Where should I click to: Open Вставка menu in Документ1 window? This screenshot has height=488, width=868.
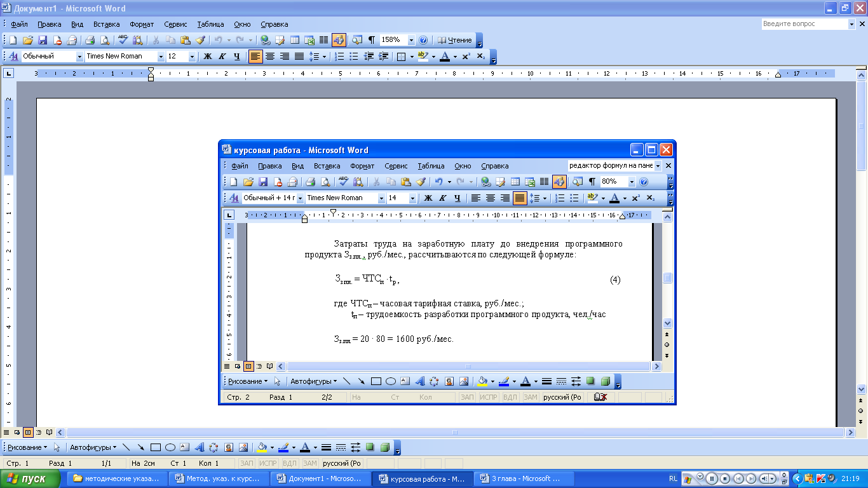[x=106, y=24]
